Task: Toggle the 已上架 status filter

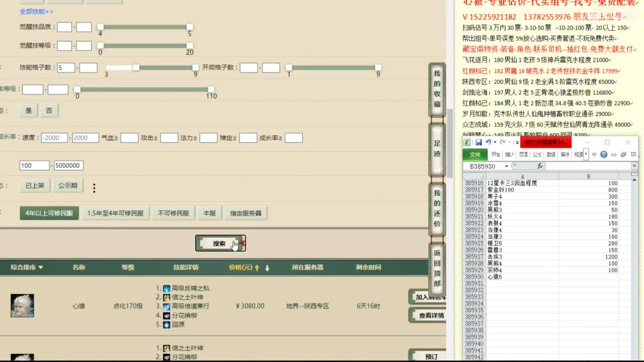Action: 35,186
